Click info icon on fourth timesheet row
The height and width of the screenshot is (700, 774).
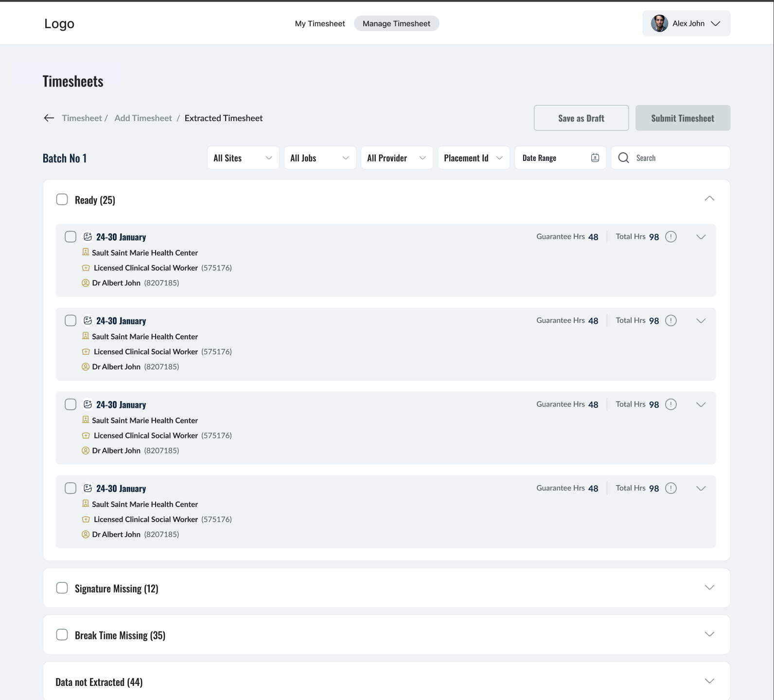[x=670, y=489]
